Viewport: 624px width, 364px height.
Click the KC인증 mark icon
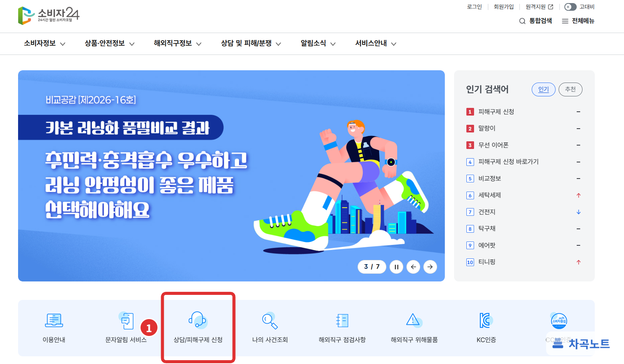pos(486,320)
